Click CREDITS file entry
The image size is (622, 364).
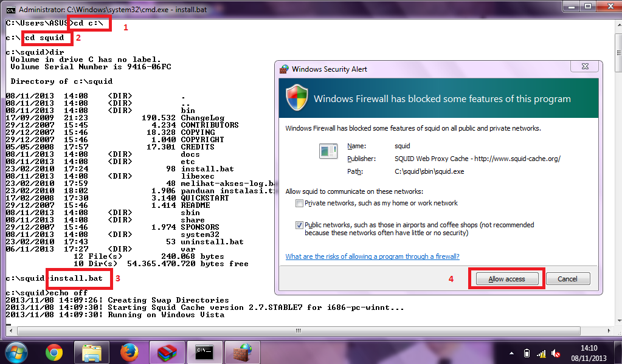[198, 146]
